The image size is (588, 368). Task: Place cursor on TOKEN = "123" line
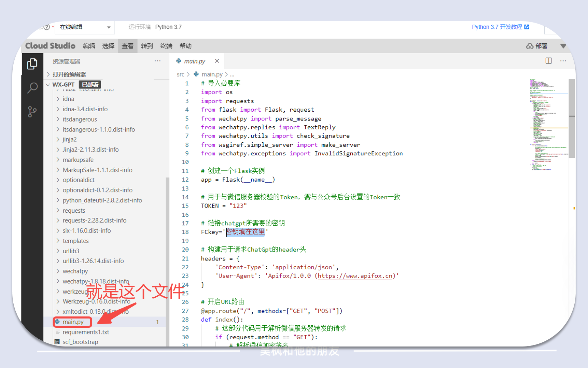[x=224, y=206]
